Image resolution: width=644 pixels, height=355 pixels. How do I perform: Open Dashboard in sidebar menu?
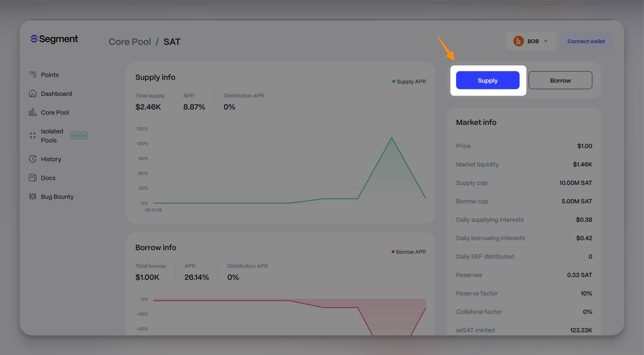[56, 94]
